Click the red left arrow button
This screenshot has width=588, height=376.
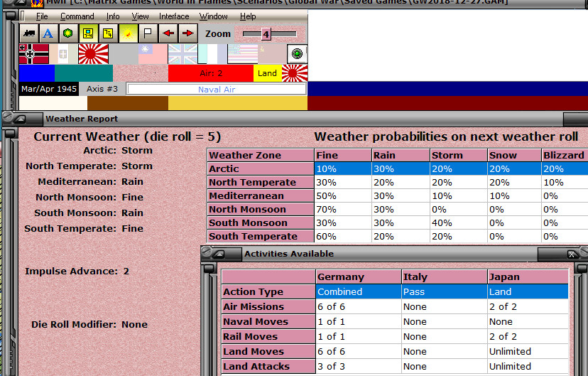168,34
